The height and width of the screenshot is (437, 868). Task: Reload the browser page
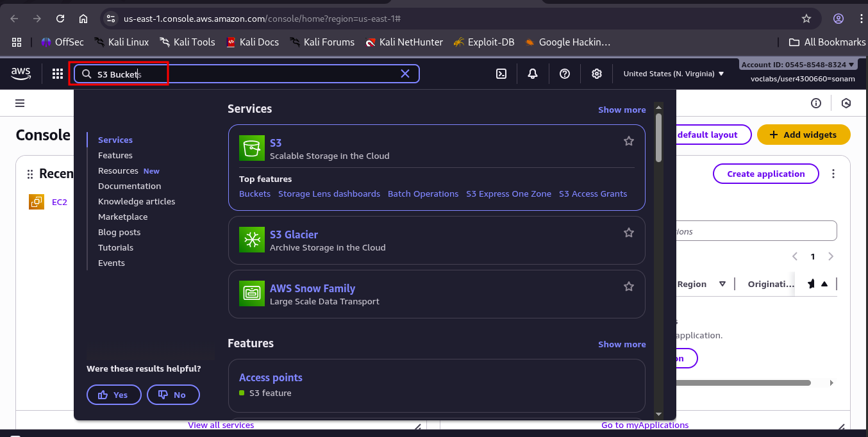(60, 19)
